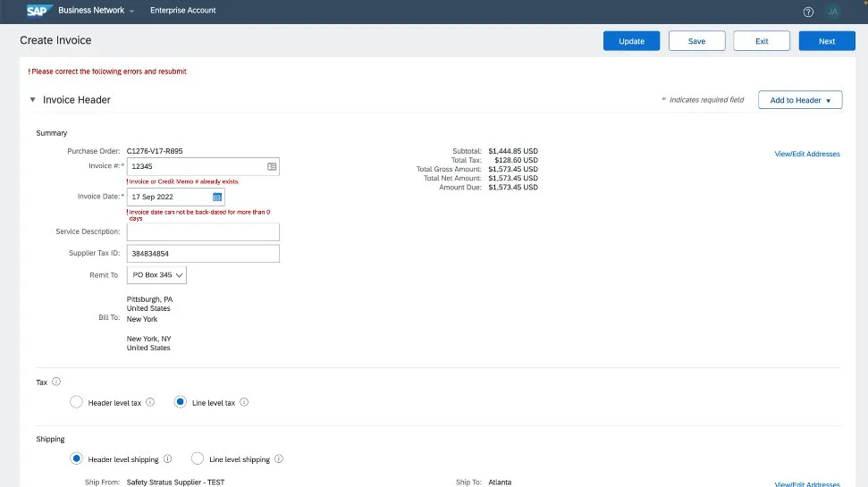Expand the Add to Header dropdown
868x487 pixels.
800,100
